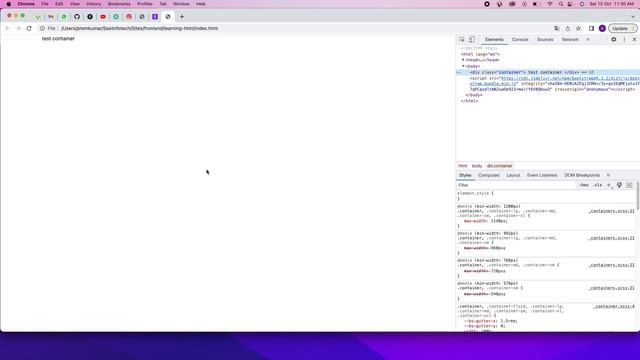Select the div class container line
Screen dimensions: 640x360
[x=548, y=72]
